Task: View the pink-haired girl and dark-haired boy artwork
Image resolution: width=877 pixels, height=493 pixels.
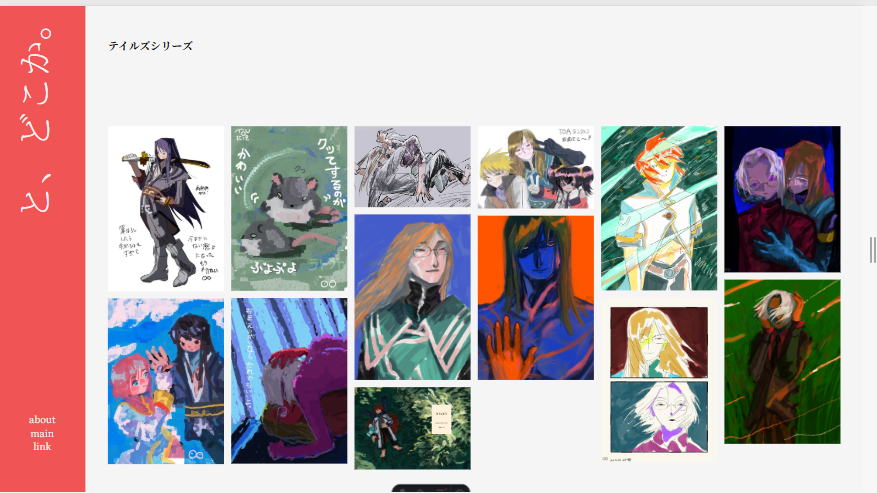Action: (166, 381)
